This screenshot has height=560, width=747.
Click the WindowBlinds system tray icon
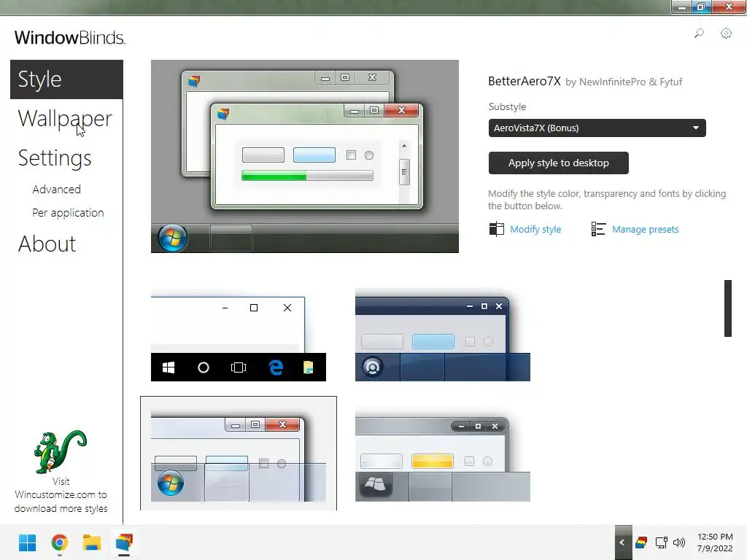[x=641, y=542]
